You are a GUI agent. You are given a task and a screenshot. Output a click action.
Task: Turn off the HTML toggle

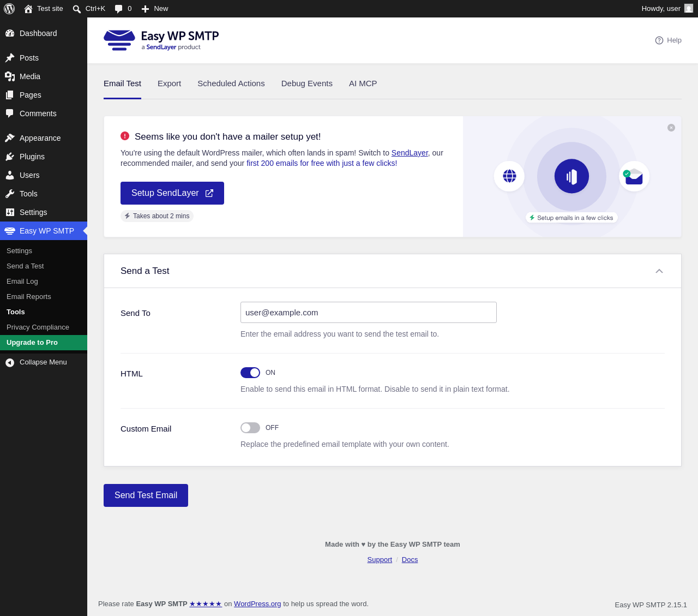250,373
